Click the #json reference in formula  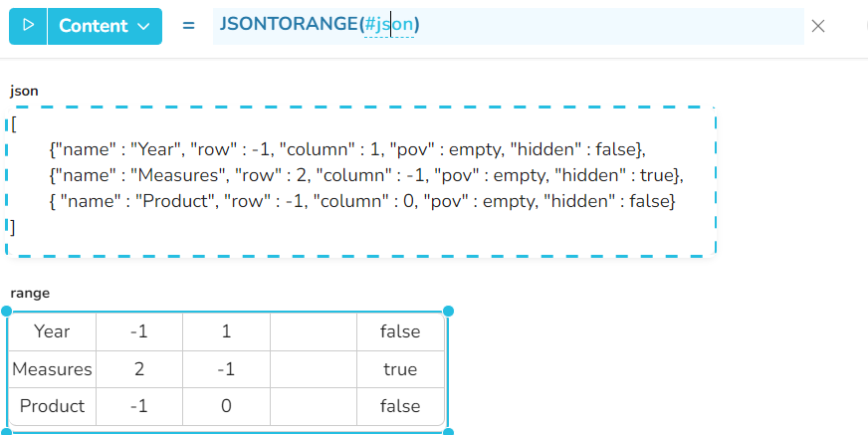[388, 26]
